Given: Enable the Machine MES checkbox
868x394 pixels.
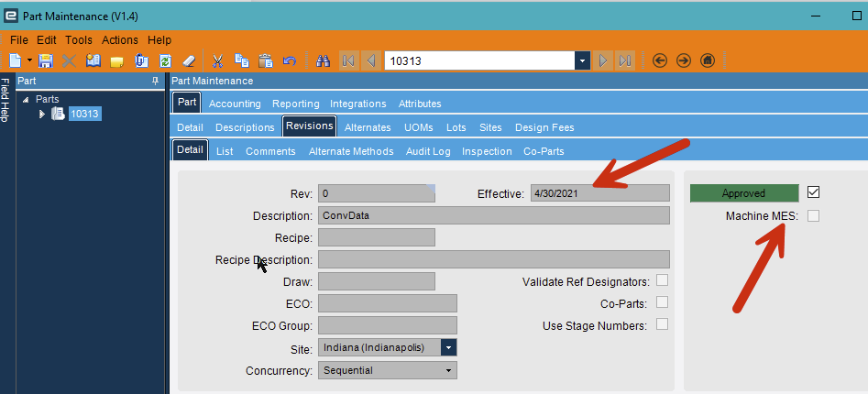Looking at the screenshot, I should pyautogui.click(x=813, y=216).
